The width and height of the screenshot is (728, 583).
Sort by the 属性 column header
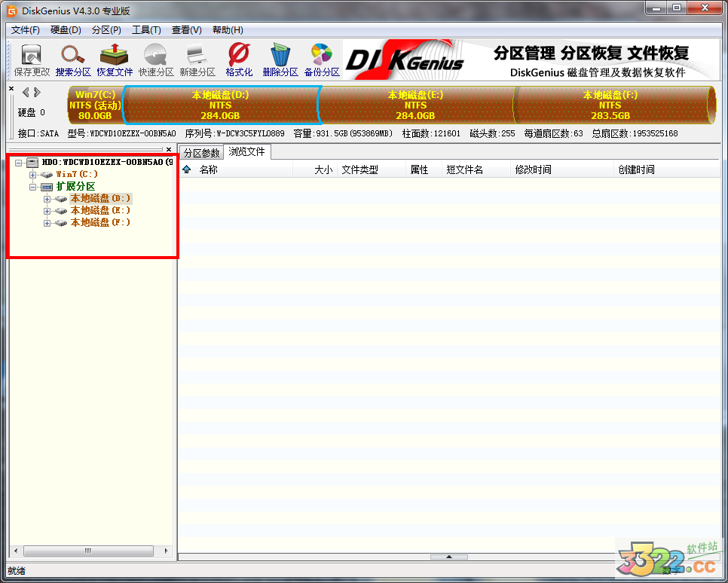point(424,169)
